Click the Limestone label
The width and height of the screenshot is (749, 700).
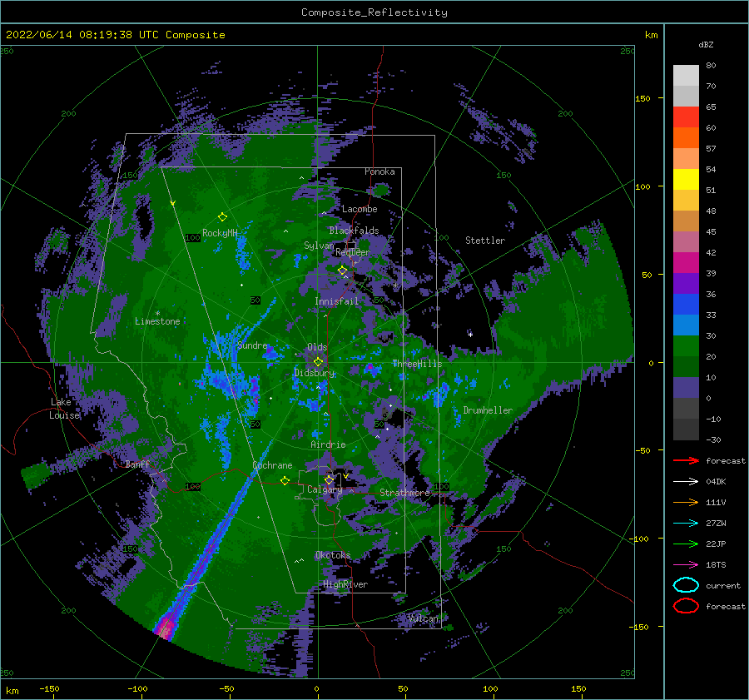[157, 321]
